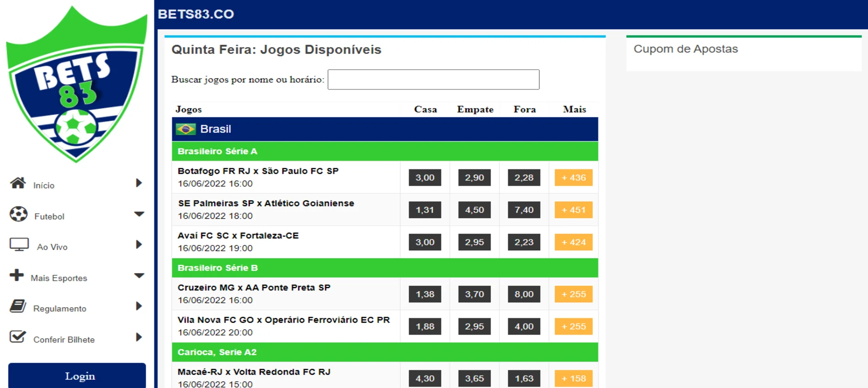Select Empate odd 3,70 for Cruzeiro match
The width and height of the screenshot is (868, 388).
(475, 294)
